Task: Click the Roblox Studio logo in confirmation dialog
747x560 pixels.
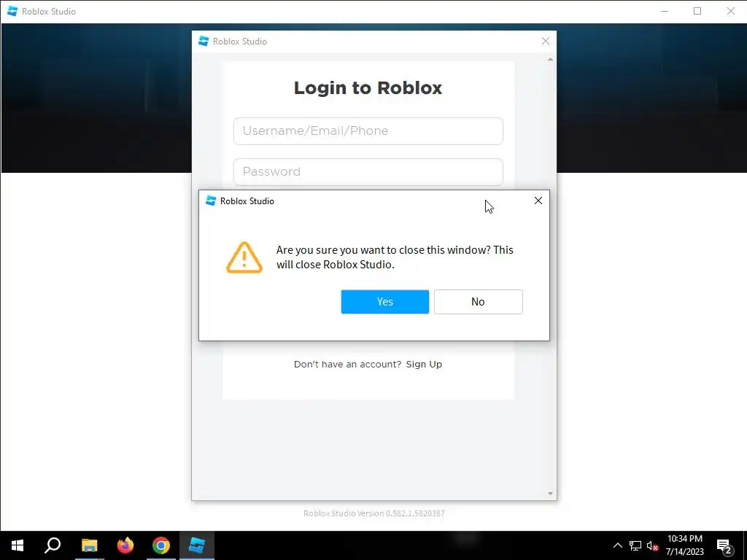Action: [211, 201]
